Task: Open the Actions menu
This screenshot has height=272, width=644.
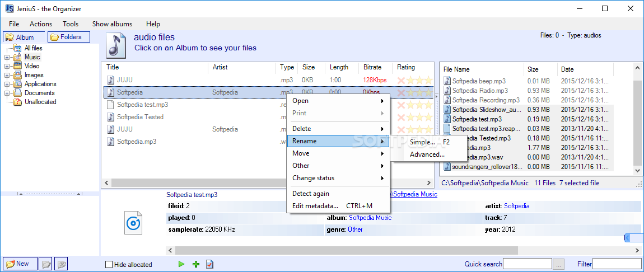Action: [x=41, y=24]
